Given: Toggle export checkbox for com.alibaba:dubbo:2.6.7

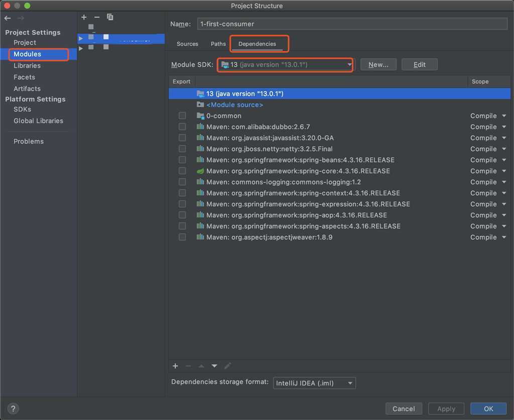Looking at the screenshot, I should pyautogui.click(x=182, y=126).
